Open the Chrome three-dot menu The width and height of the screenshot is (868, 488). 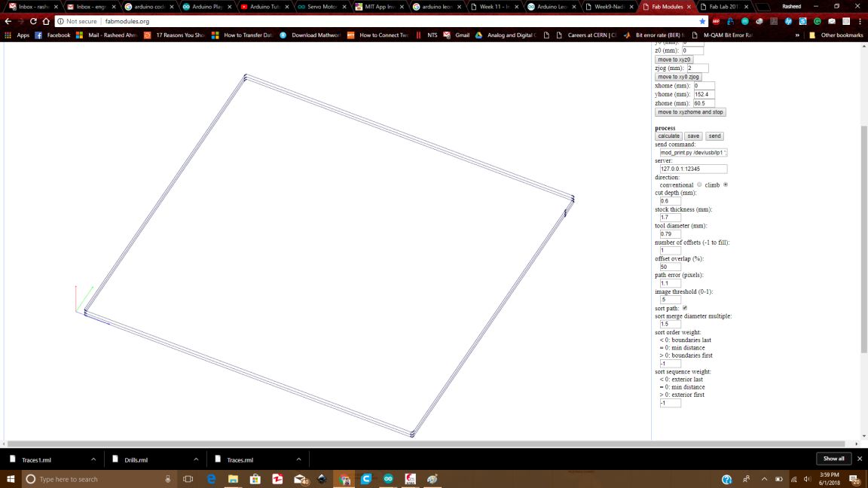coord(860,21)
